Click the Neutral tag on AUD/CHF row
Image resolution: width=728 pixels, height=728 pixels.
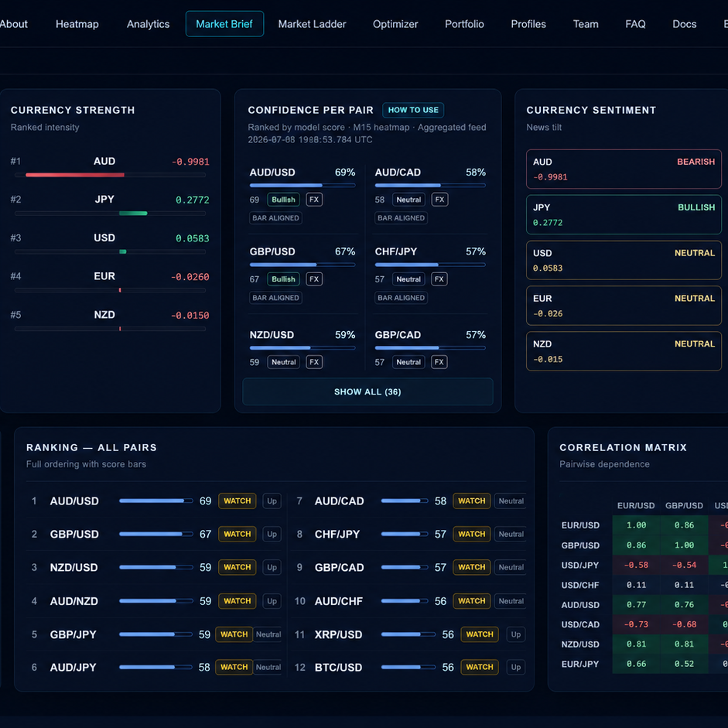click(511, 601)
